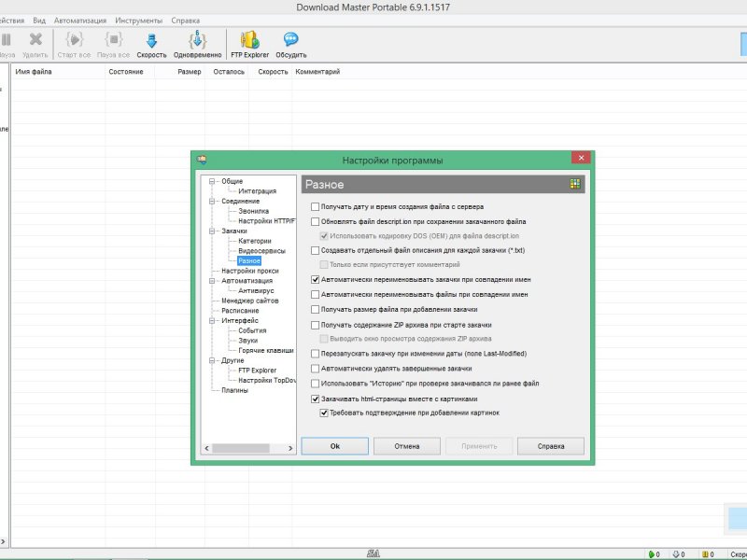Click the Применить button
This screenshot has height=560, width=747.
(479, 446)
